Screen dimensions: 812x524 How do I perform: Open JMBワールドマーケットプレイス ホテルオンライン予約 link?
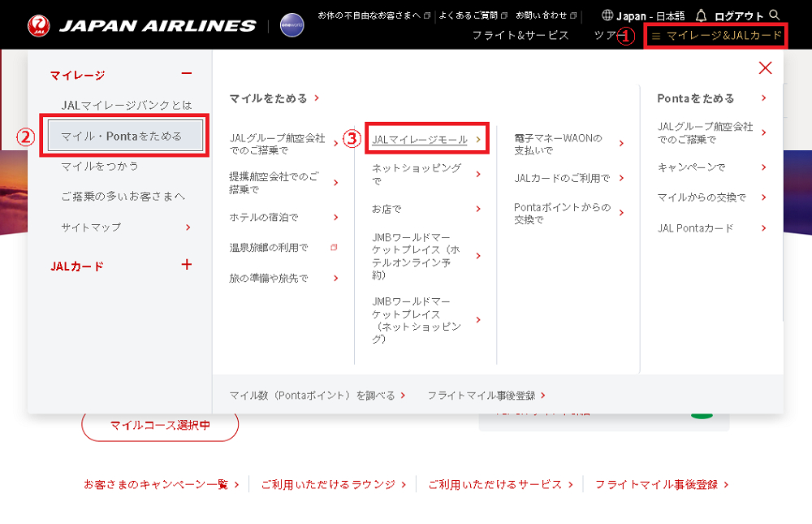point(426,256)
